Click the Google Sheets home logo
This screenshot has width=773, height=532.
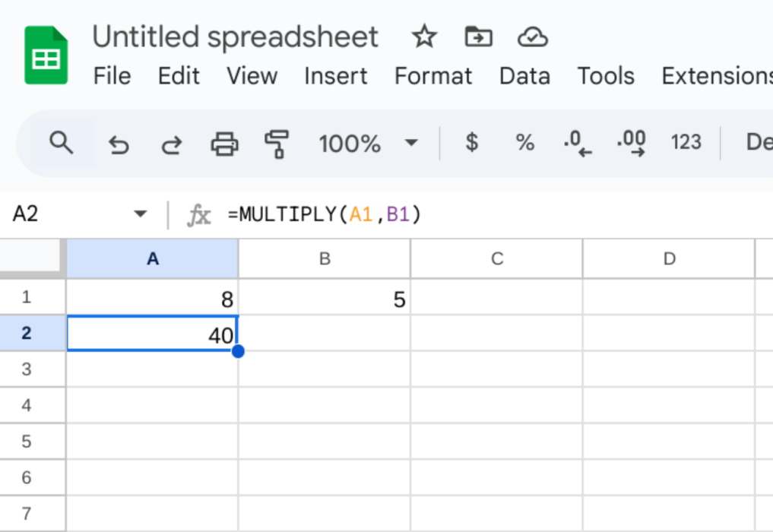(46, 55)
